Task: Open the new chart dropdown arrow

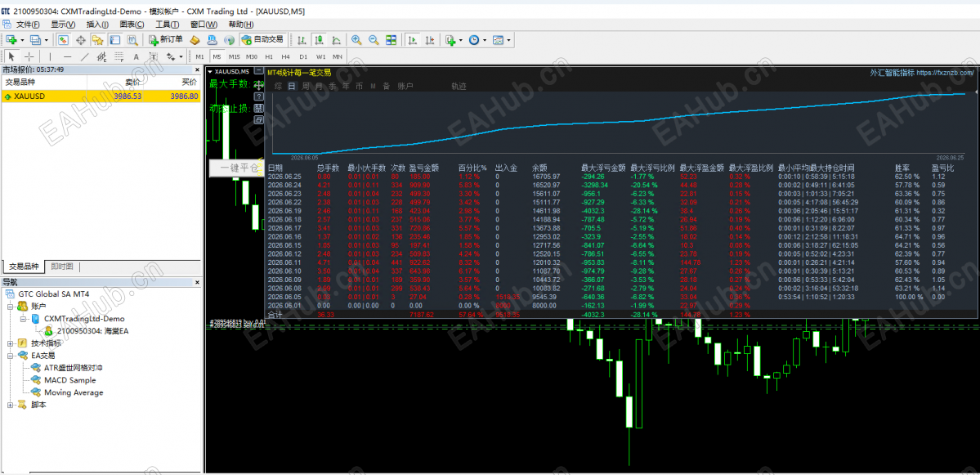Action: 23,40
